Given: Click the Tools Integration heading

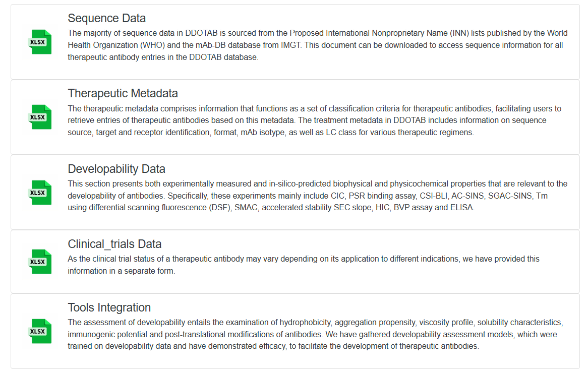Looking at the screenshot, I should pyautogui.click(x=109, y=307).
